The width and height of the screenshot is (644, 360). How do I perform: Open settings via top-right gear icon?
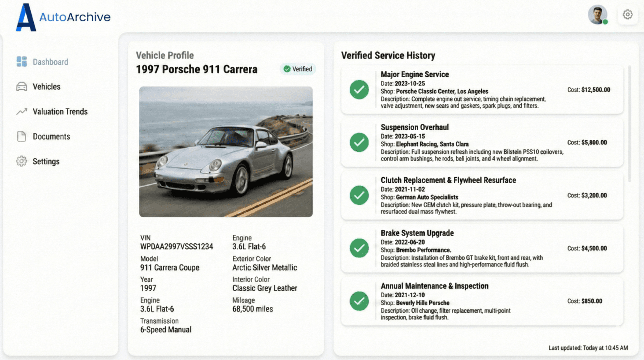(627, 15)
